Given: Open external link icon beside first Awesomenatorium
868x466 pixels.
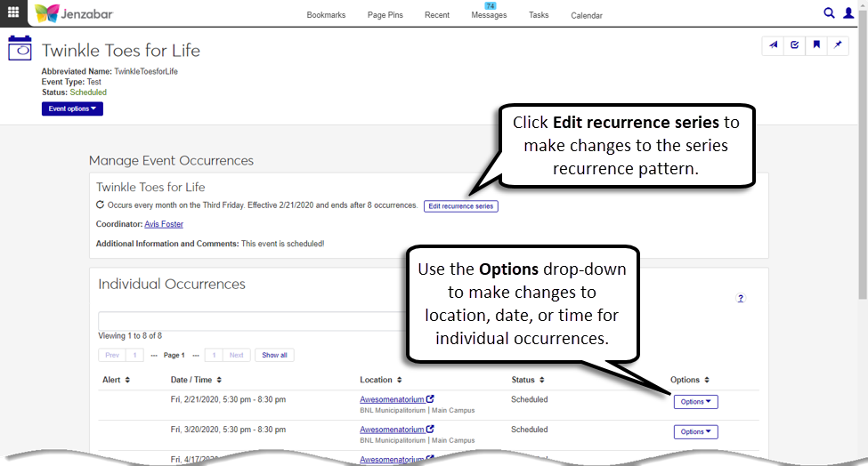Looking at the screenshot, I should (x=431, y=400).
